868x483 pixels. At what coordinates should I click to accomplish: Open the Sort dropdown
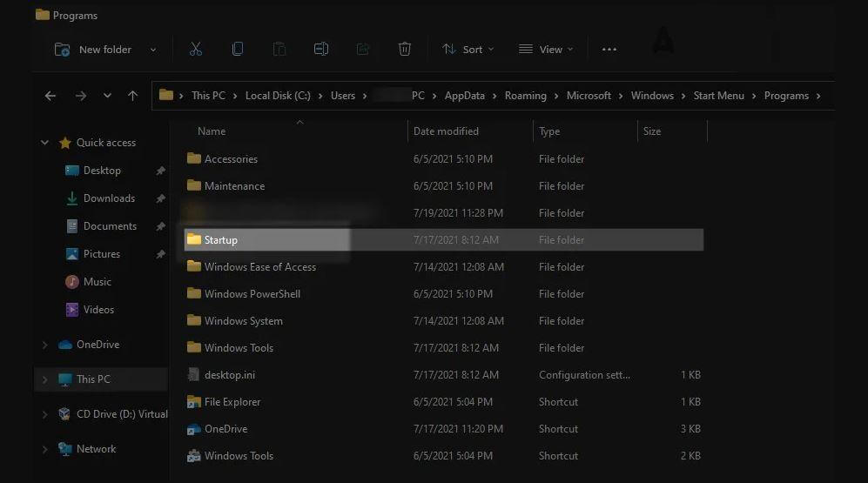click(468, 50)
